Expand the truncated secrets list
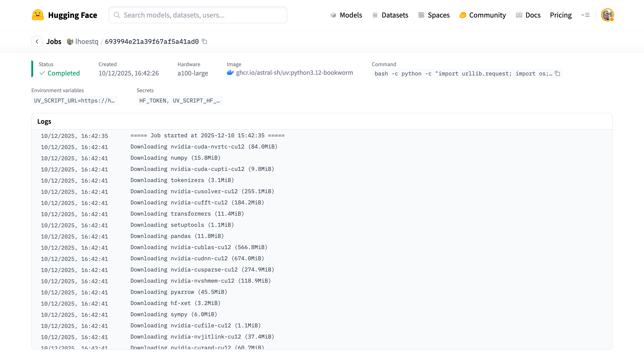This screenshot has width=644, height=357. (x=179, y=100)
